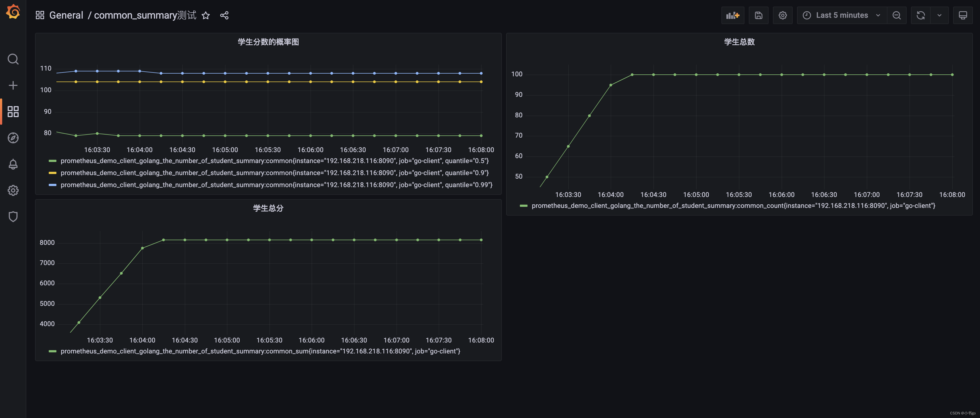Screen dimensions: 980x418
Task: Click the Create plus icon in sidebar
Action: tap(13, 85)
